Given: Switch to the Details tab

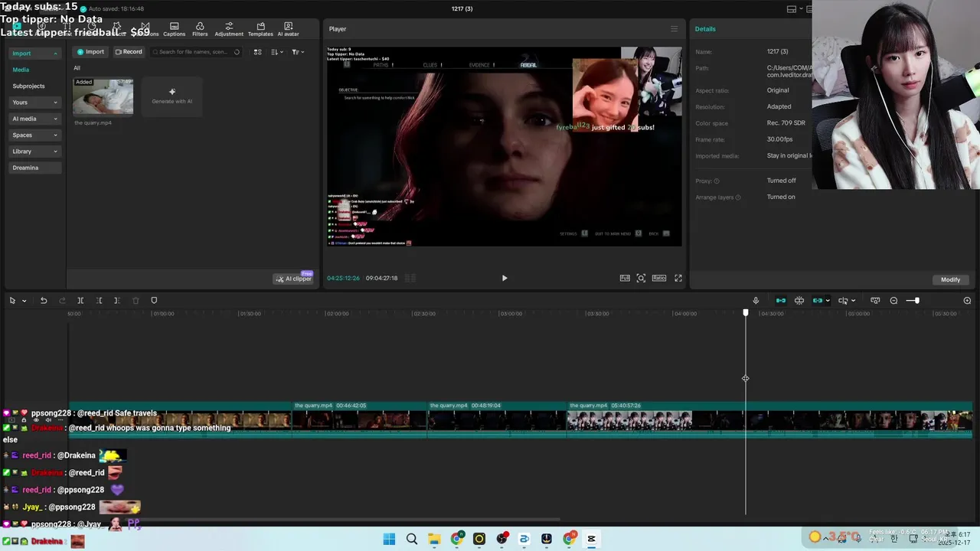Looking at the screenshot, I should pos(705,29).
